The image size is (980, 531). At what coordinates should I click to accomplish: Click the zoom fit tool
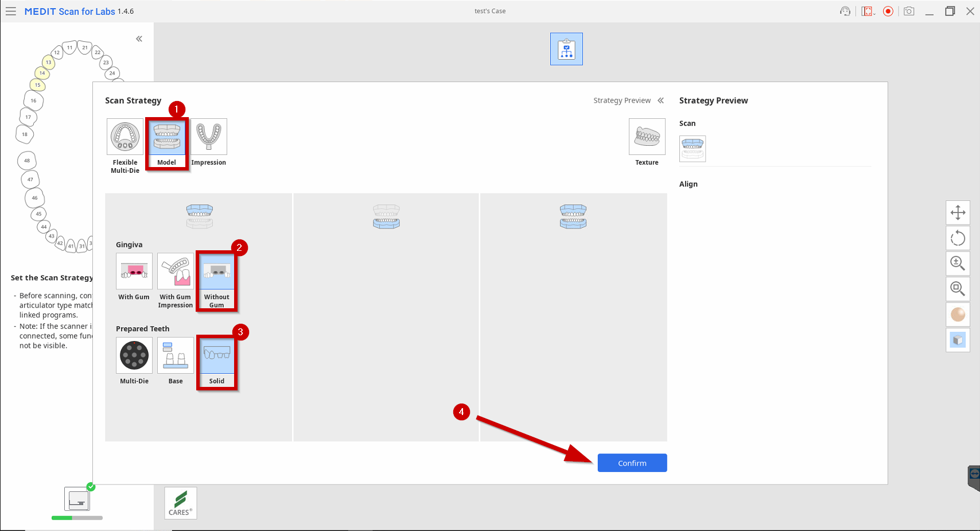(958, 289)
